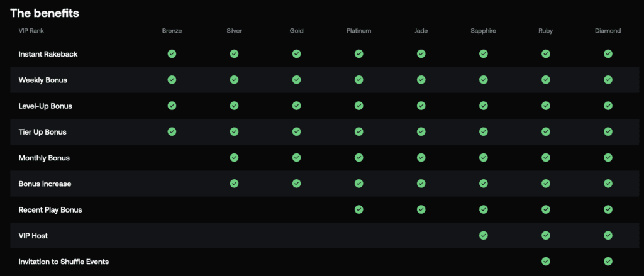Click the Ruby column header
This screenshot has height=276, width=644.
(x=546, y=31)
